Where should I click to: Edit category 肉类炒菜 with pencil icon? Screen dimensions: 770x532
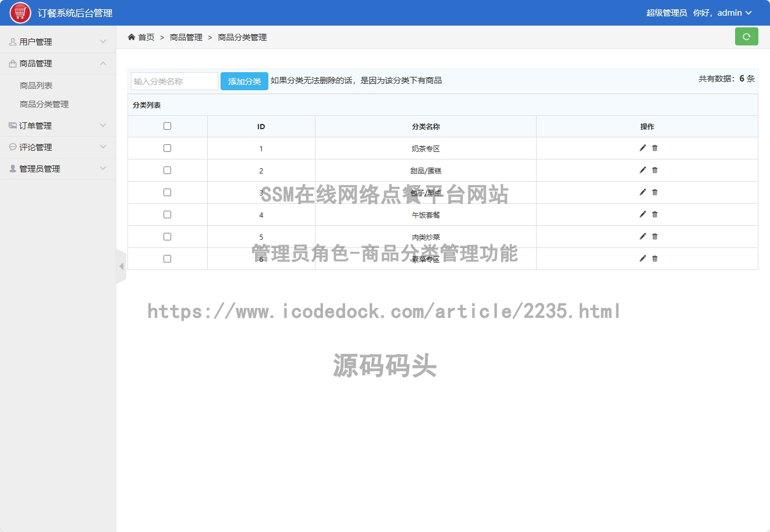643,236
